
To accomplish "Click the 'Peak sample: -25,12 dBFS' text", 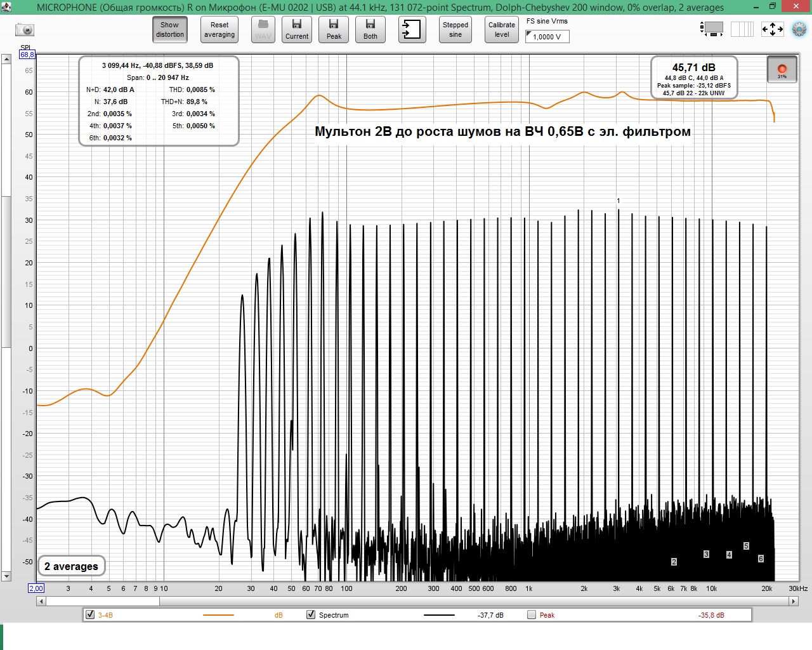I will pos(694,86).
